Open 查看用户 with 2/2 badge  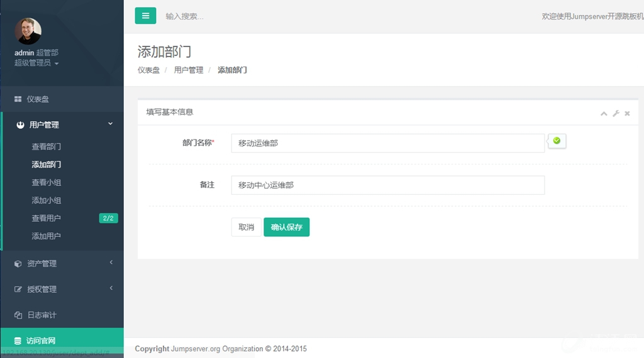click(x=47, y=218)
